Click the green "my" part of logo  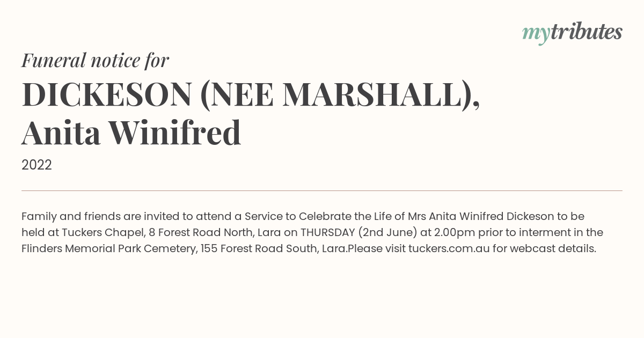(x=536, y=35)
